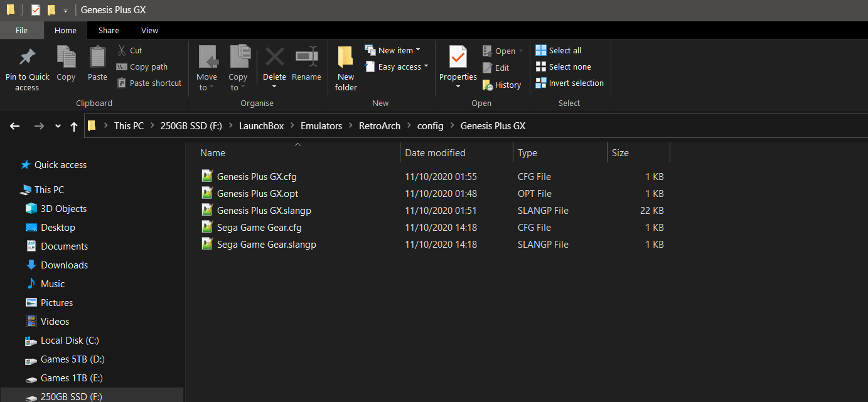Screen dimensions: 868x402
Task: Click Invert selection
Action: click(x=569, y=83)
